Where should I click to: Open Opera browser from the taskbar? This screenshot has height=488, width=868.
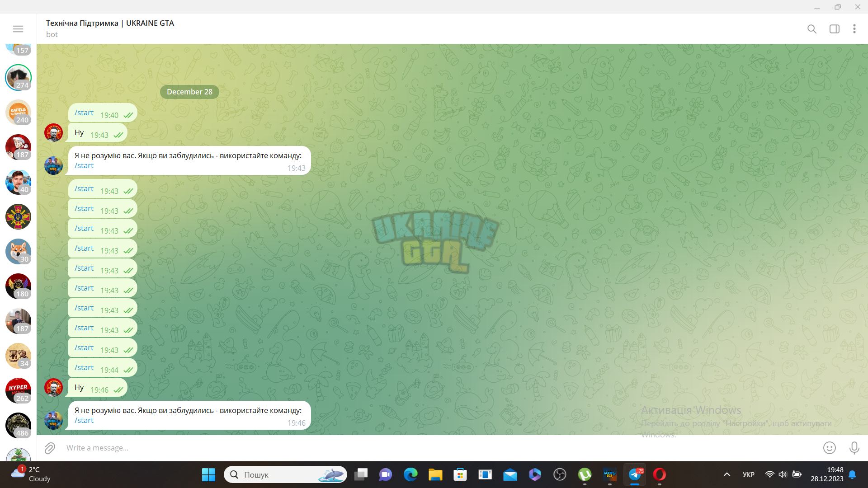[x=660, y=474]
